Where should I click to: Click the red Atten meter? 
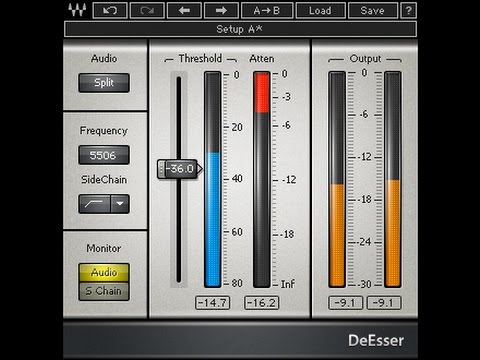coord(262,179)
